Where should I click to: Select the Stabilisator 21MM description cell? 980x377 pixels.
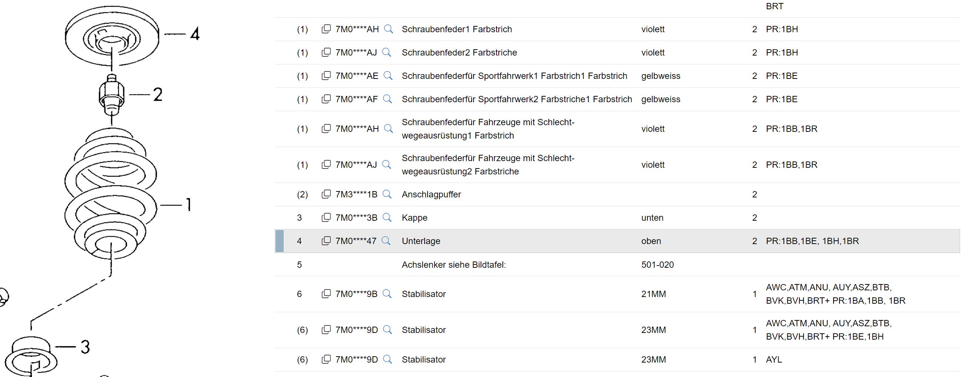point(423,294)
